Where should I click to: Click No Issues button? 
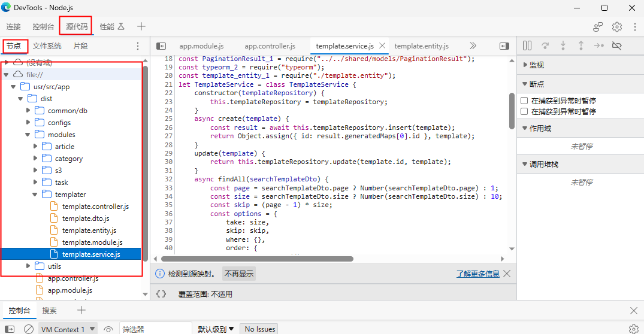tap(260, 329)
